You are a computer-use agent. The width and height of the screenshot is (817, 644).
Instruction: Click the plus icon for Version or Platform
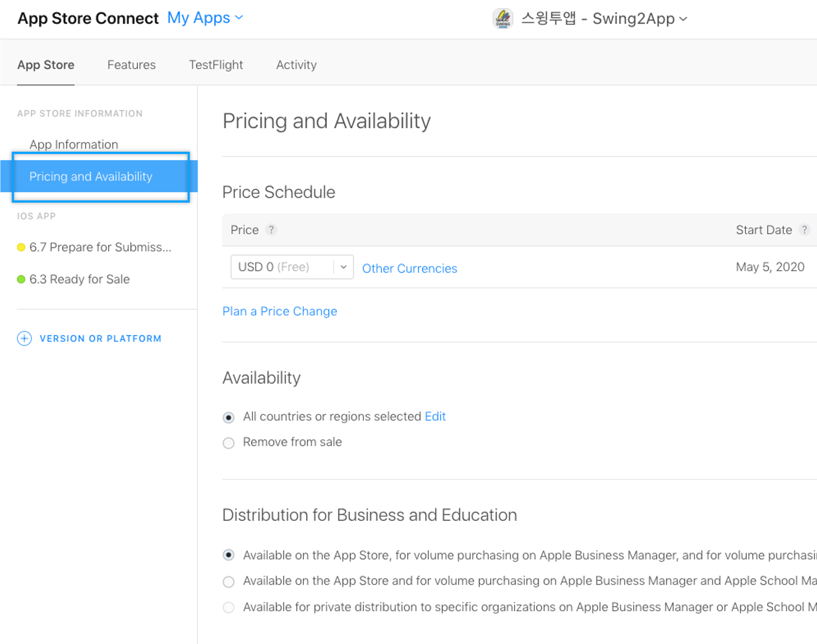(24, 338)
